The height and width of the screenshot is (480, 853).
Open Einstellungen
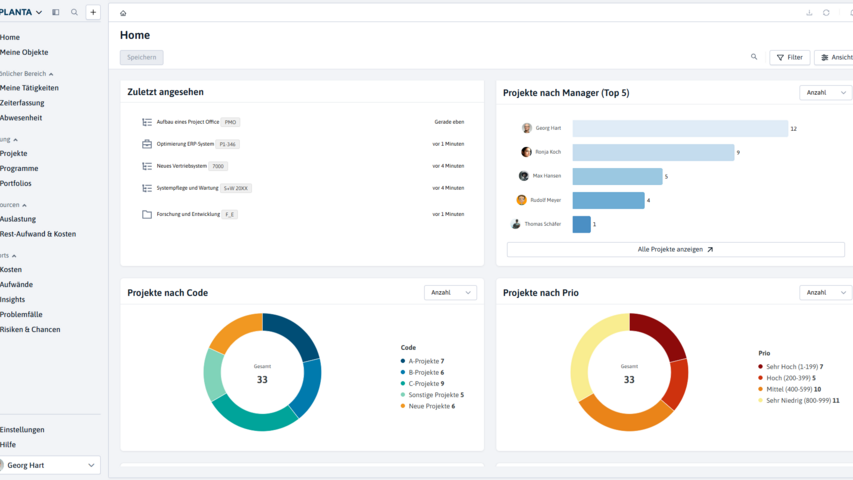(22, 429)
